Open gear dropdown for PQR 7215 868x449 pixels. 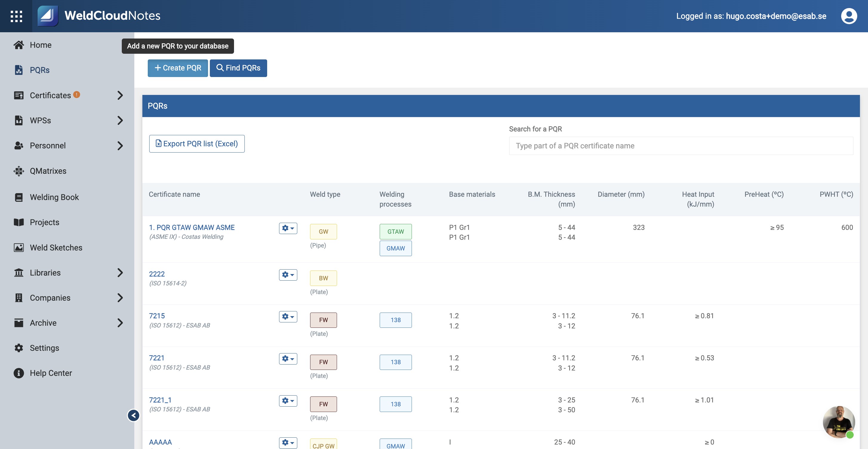288,316
